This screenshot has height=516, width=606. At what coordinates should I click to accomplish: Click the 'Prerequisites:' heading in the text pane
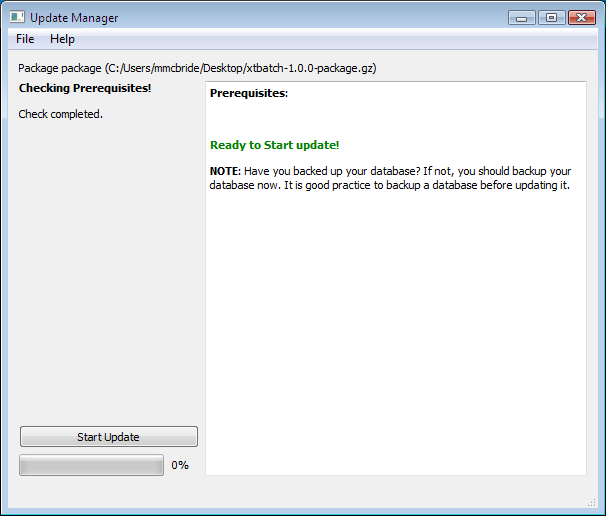249,93
